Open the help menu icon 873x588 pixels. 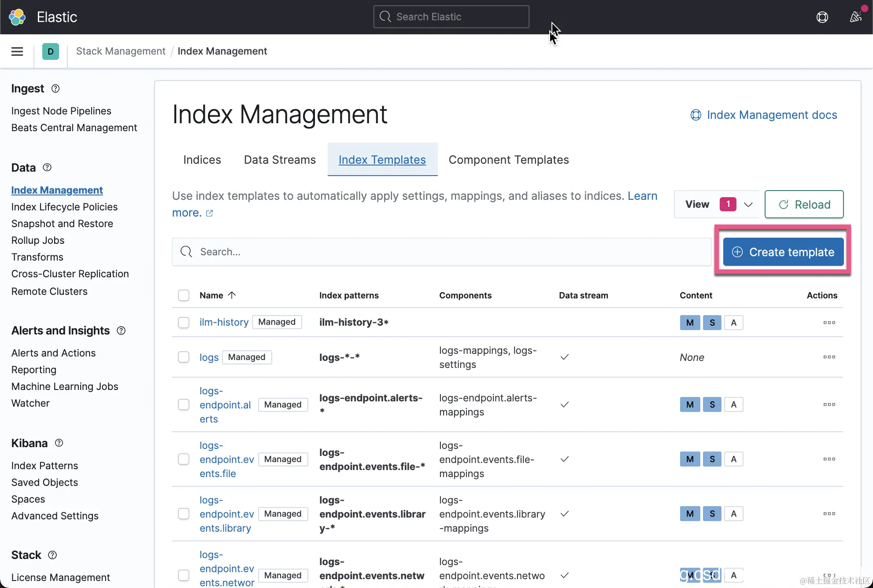click(822, 17)
